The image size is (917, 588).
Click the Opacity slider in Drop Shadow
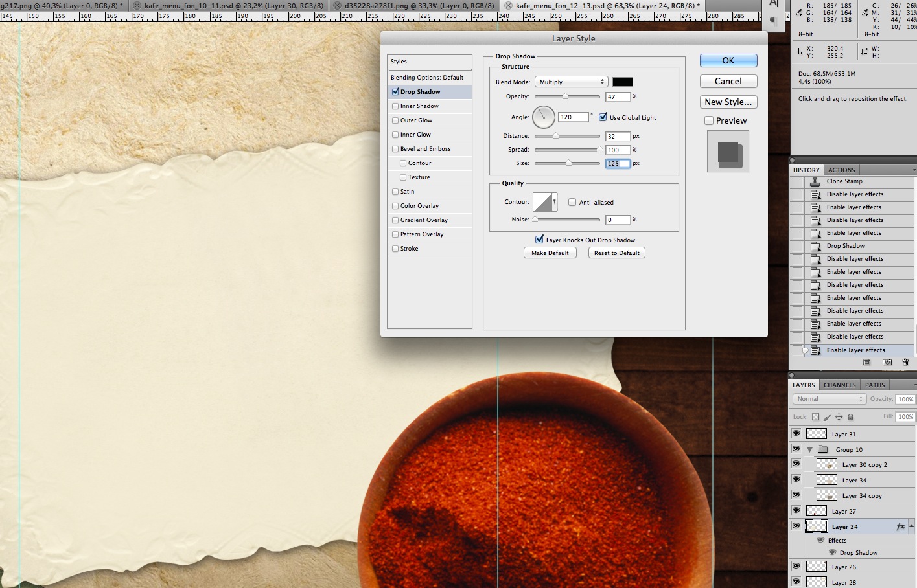[x=567, y=96]
